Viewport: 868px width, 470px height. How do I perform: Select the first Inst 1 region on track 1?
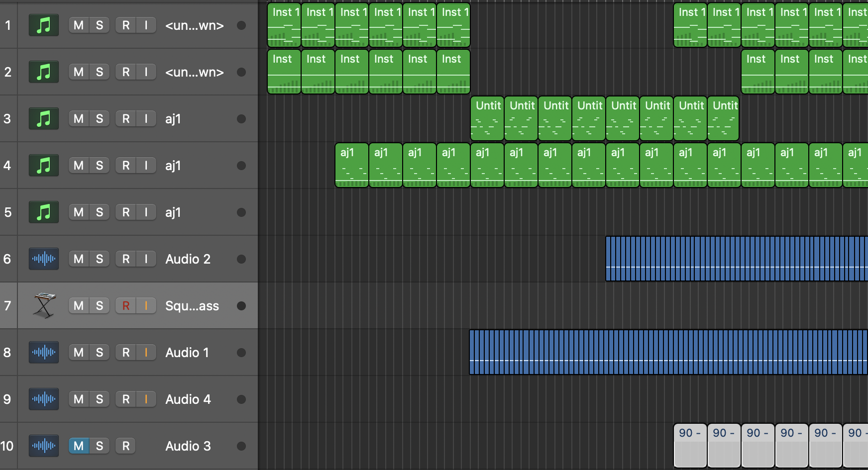(x=284, y=25)
